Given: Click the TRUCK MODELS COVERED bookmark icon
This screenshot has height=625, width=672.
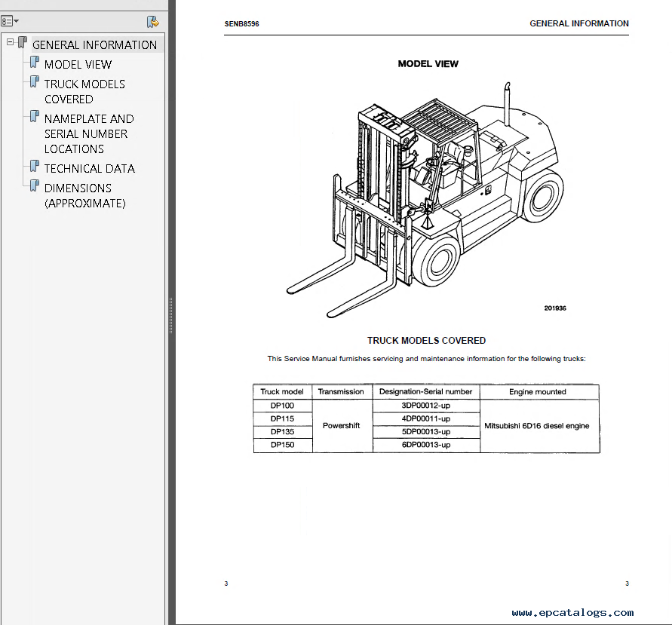Looking at the screenshot, I should 35,82.
